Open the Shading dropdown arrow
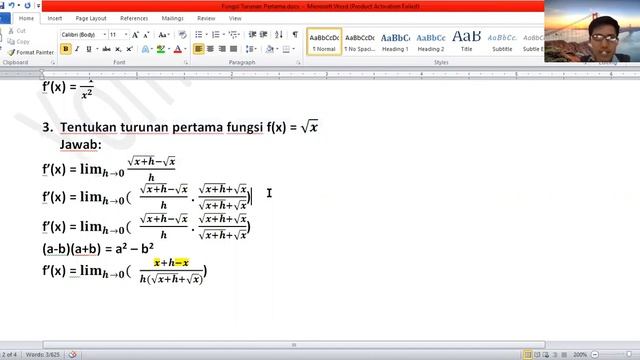 coord(277,49)
